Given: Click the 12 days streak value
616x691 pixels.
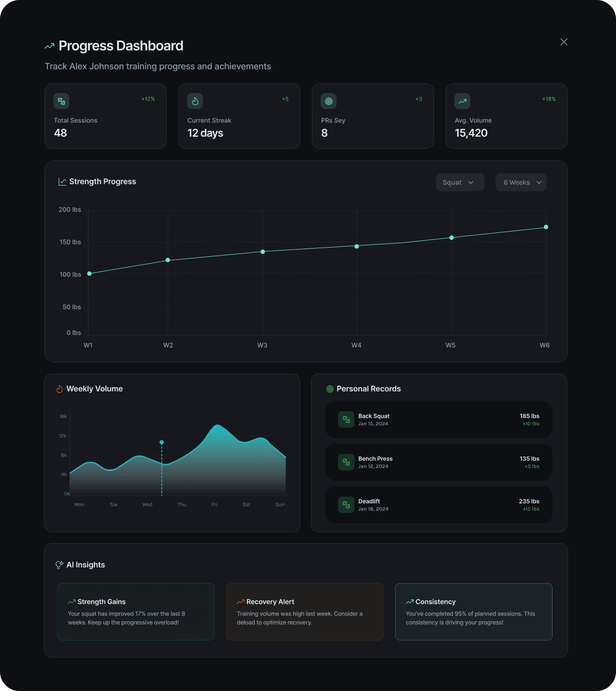Looking at the screenshot, I should (x=205, y=133).
